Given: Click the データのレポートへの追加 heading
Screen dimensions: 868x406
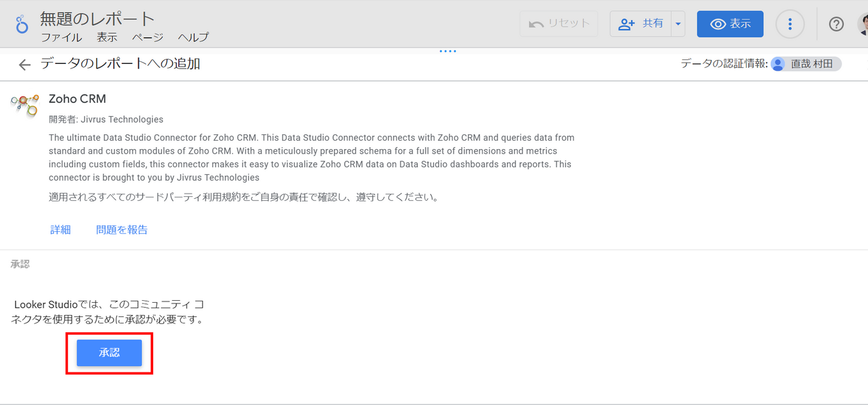Looking at the screenshot, I should click(120, 63).
